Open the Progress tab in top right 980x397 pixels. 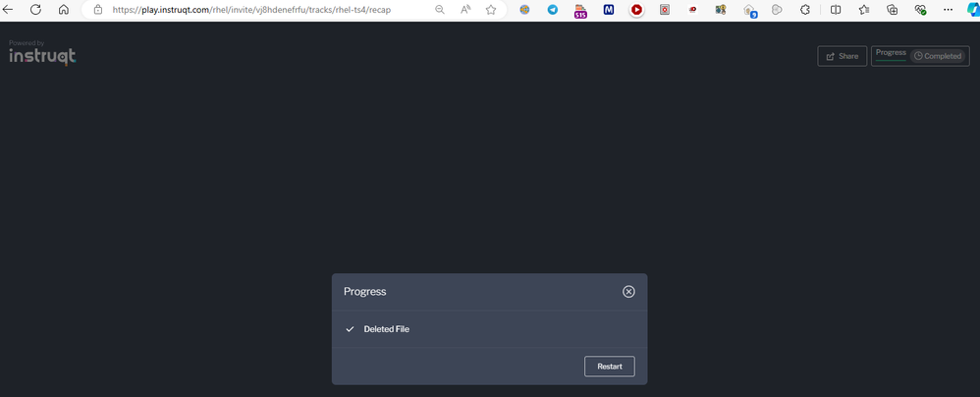coord(891,53)
